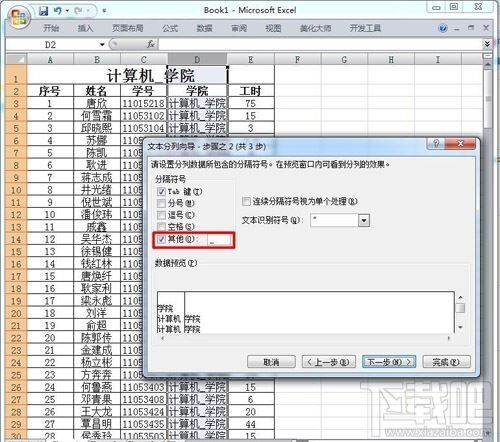Click the wizard dialog help button
The width and height of the screenshot is (500, 442).
[436, 144]
